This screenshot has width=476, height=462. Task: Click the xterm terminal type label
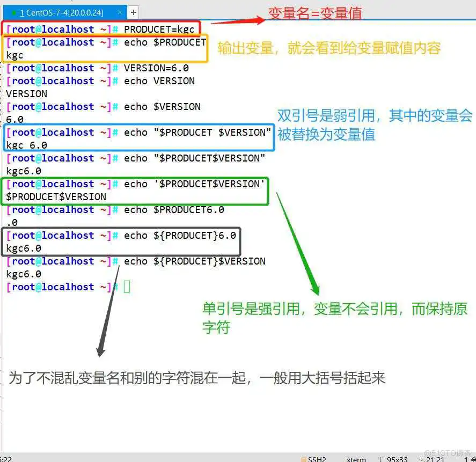(356, 459)
